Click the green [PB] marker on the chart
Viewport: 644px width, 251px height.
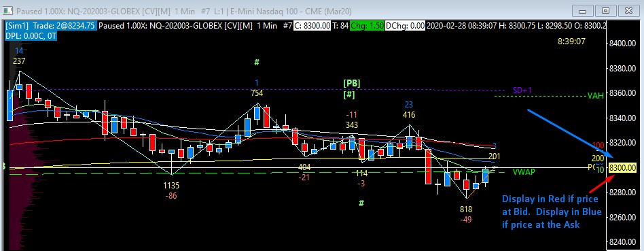click(x=352, y=83)
